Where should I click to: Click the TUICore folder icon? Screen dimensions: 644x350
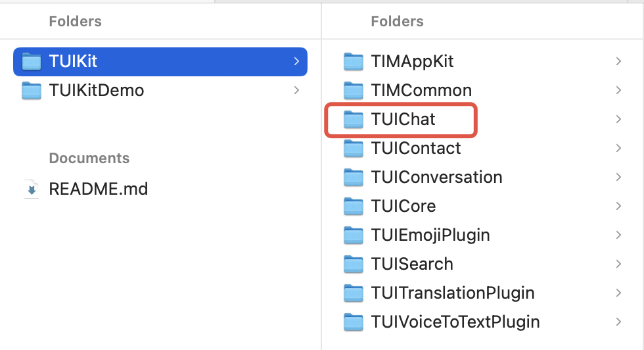point(354,206)
